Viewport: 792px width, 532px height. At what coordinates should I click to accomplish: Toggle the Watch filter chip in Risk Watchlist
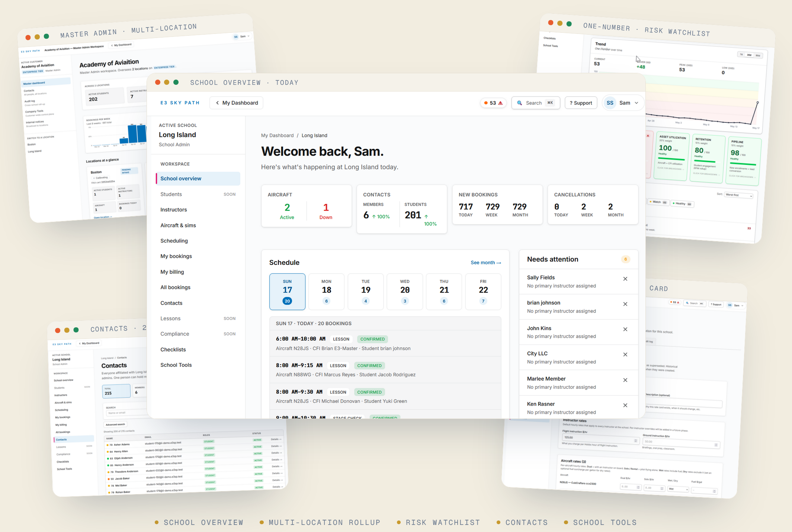coord(658,202)
